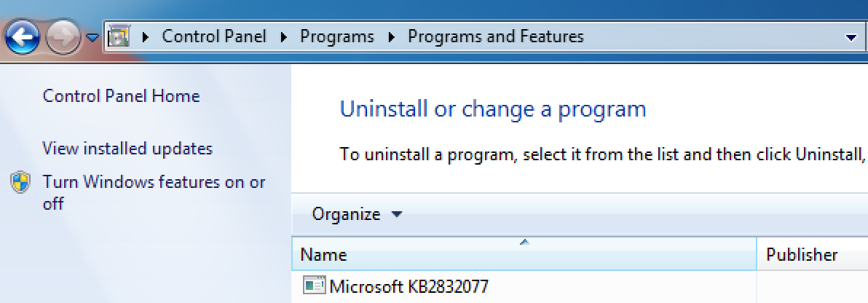Viewport: 868px width, 303px height.
Task: Go to the Control Panel breadcrumb
Action: 213,36
